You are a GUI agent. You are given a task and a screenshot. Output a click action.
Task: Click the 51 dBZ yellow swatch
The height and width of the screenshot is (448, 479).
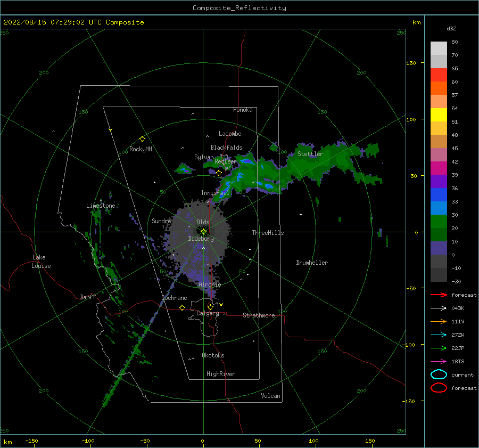point(439,115)
